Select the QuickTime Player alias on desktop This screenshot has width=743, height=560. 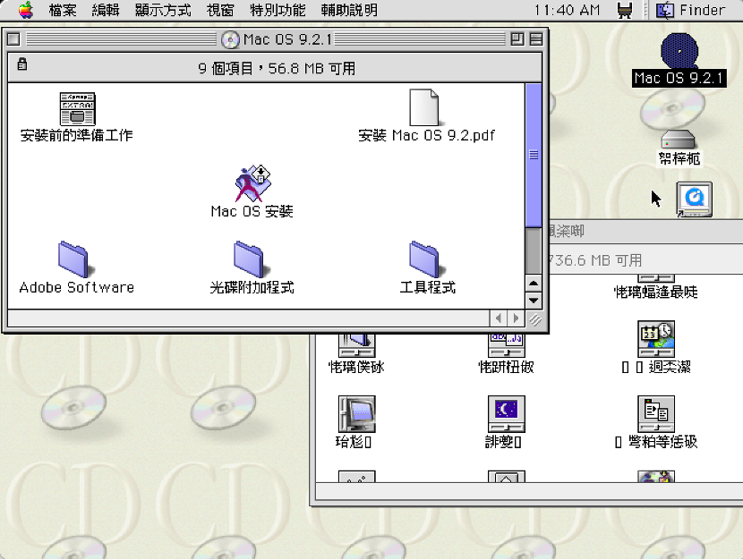694,199
